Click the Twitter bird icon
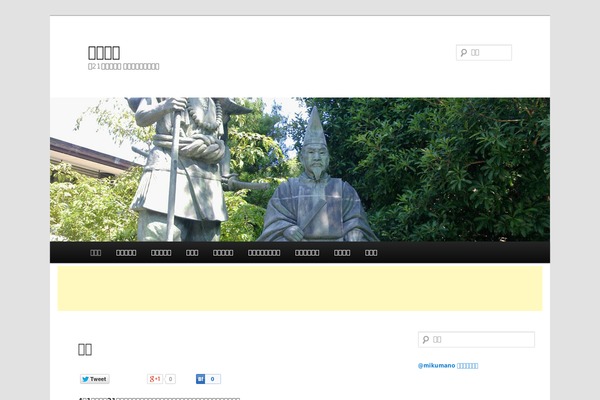Viewport: 600px width, 400px height. click(85, 379)
